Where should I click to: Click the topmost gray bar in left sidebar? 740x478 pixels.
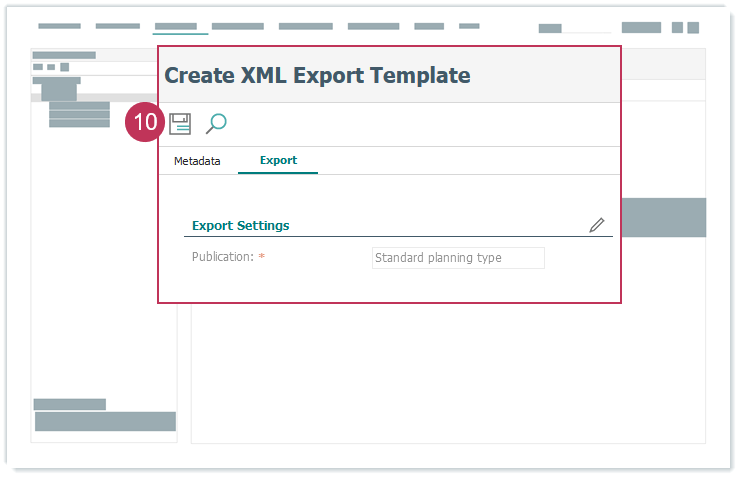pos(65,55)
